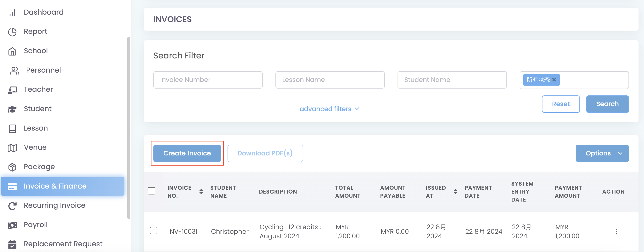Click the Dashboard bar chart icon
The image size is (644, 252).
pos(12,13)
